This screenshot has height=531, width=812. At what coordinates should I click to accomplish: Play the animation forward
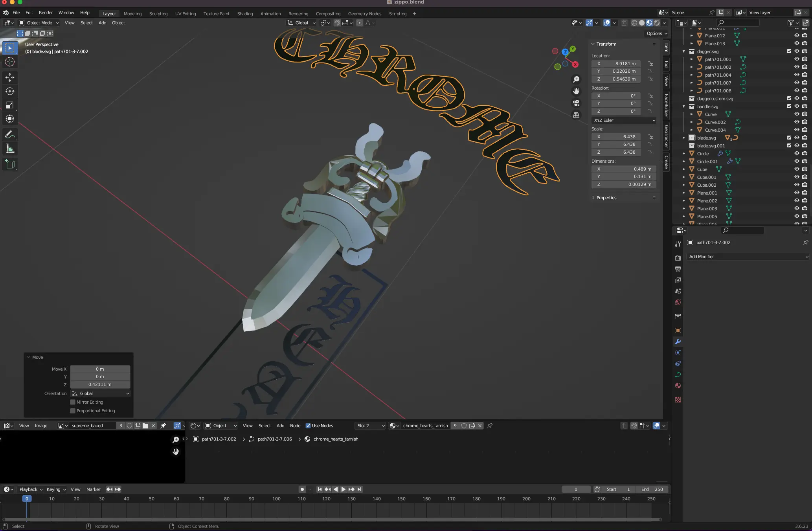344,489
